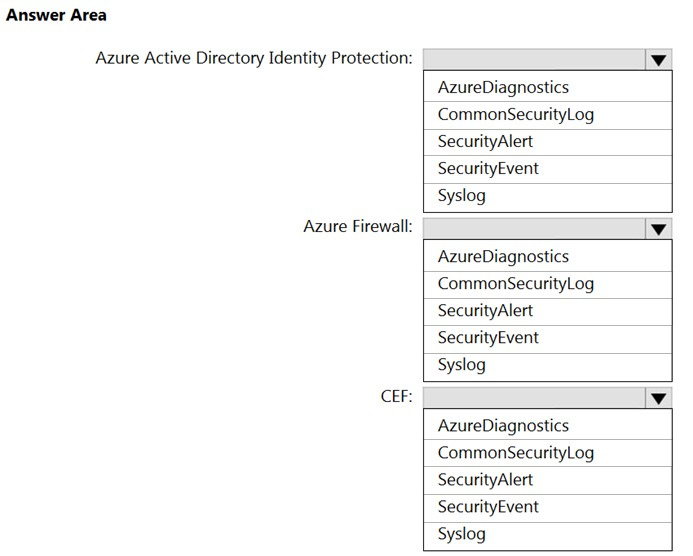
Task: Choose Syslog in the CEF list
Action: click(x=461, y=533)
